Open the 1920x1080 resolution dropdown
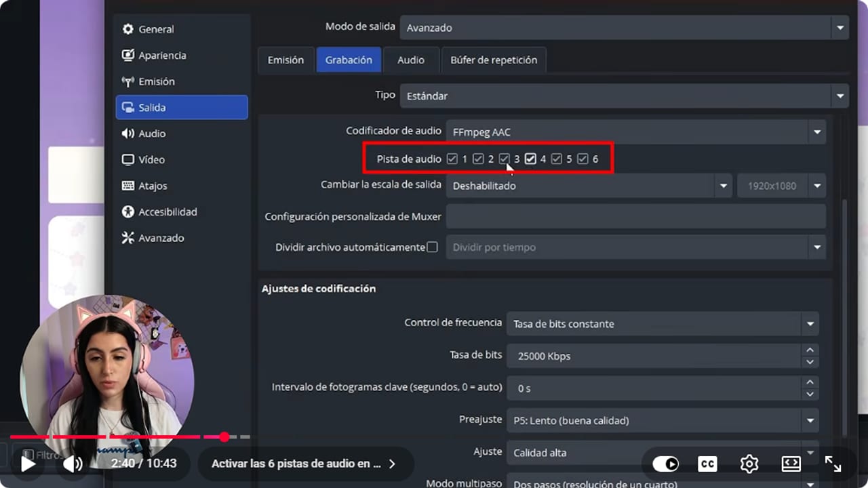Image resolution: width=868 pixels, height=488 pixels. coord(781,186)
